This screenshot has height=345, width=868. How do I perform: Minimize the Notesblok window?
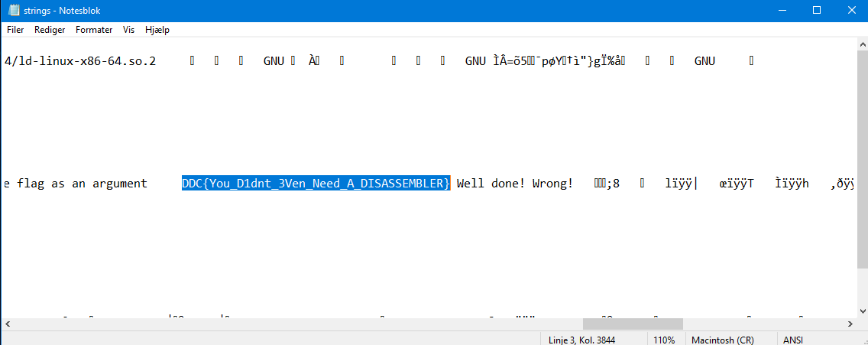(782, 11)
